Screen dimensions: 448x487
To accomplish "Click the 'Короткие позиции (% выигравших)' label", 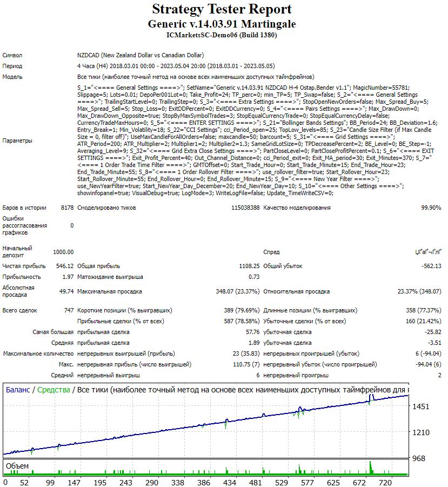I will coord(125,310).
